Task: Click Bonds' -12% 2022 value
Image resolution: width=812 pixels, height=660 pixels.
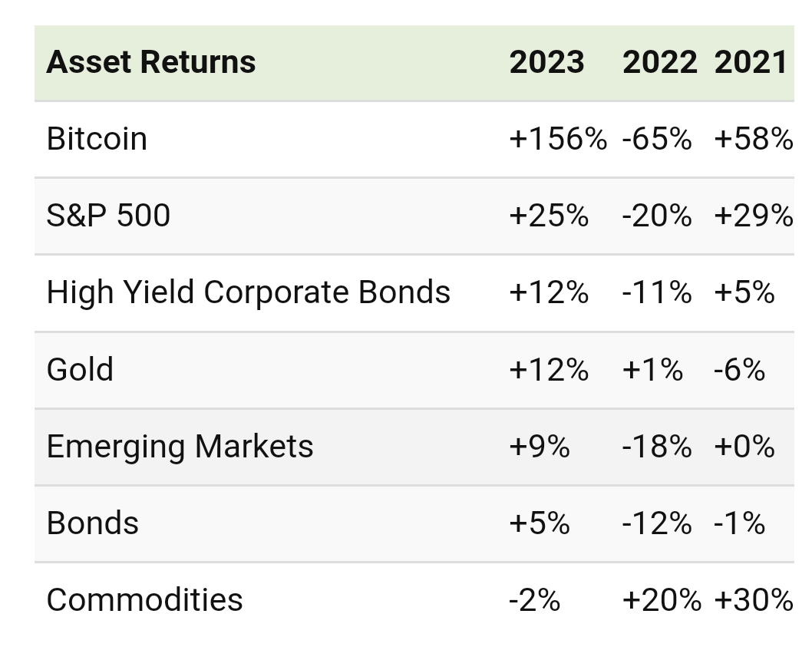Action: (657, 523)
